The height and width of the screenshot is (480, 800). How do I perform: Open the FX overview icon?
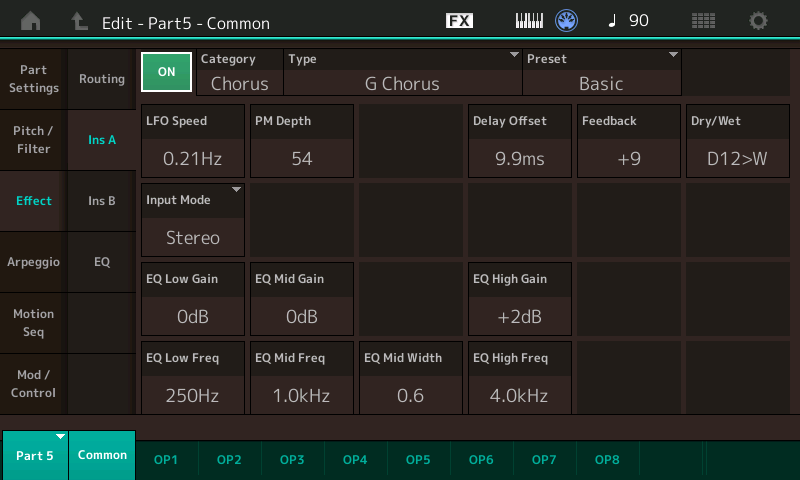[x=459, y=21]
